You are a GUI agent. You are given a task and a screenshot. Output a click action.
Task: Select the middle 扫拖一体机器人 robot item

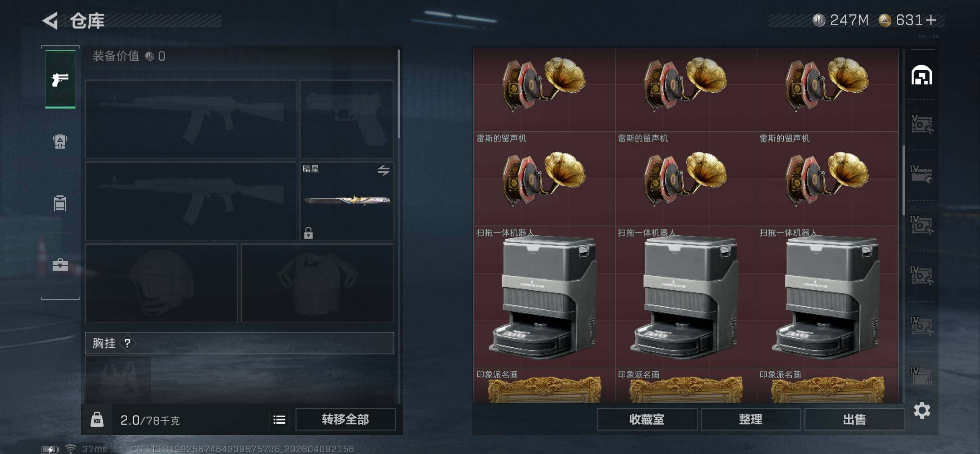[x=686, y=297]
